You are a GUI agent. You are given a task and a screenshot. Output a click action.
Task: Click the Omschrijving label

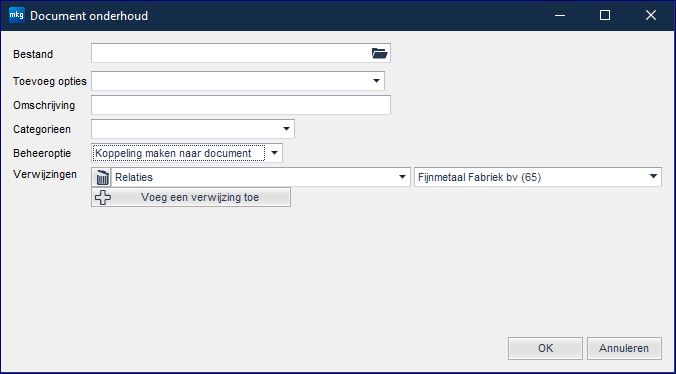coord(44,106)
